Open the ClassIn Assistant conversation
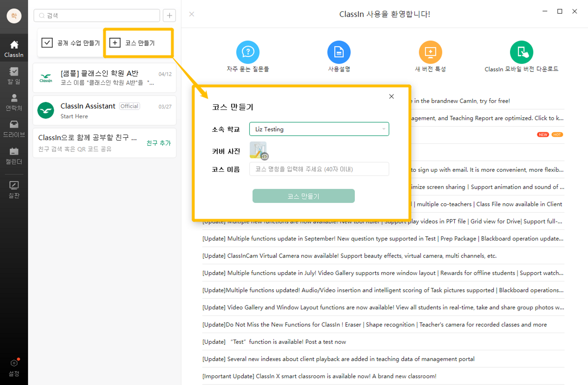This screenshot has height=385, width=588. coord(105,111)
